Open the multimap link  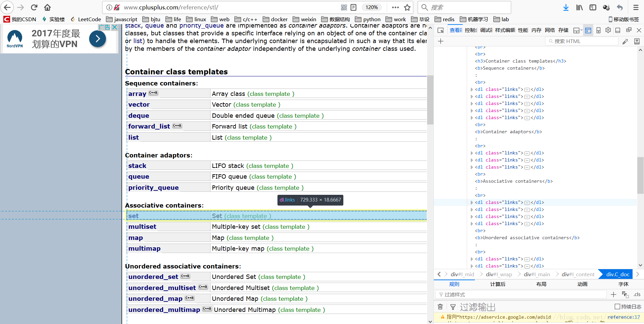(144, 249)
